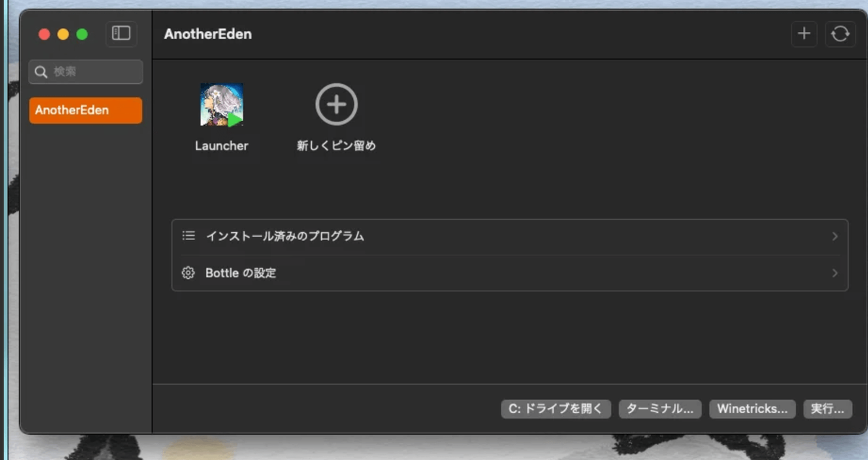Click the magnifier icon in the search field
The height and width of the screenshot is (460, 868).
pyautogui.click(x=41, y=72)
